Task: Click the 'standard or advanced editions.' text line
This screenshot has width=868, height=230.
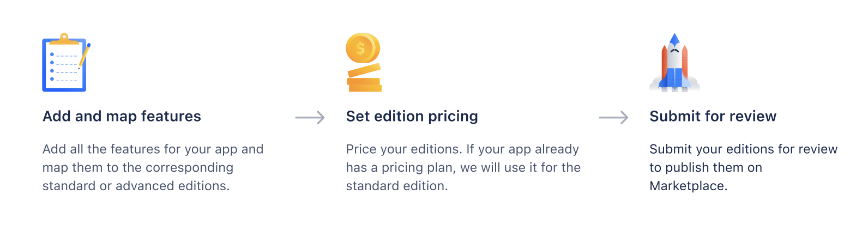Action: pyautogui.click(x=136, y=186)
